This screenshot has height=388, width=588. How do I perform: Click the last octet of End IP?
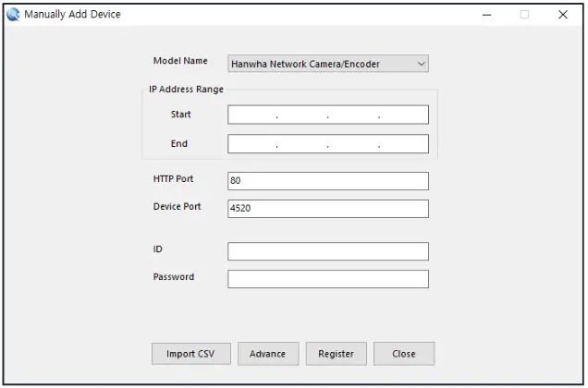(403, 144)
